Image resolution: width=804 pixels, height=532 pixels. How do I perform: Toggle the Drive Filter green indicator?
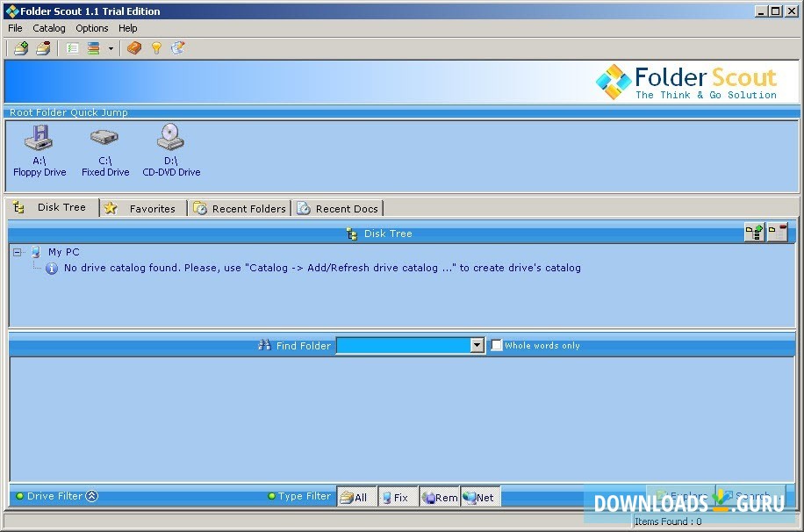(x=19, y=496)
